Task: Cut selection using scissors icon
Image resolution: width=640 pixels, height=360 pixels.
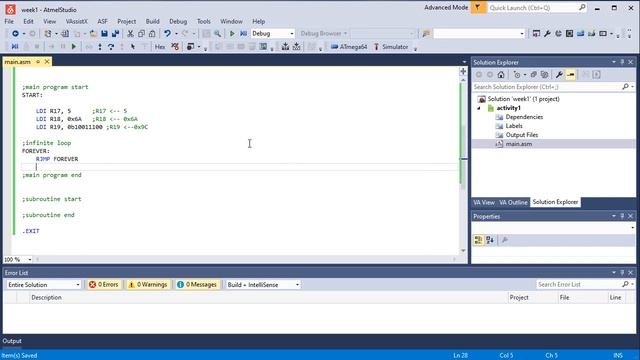Action: tap(130, 33)
